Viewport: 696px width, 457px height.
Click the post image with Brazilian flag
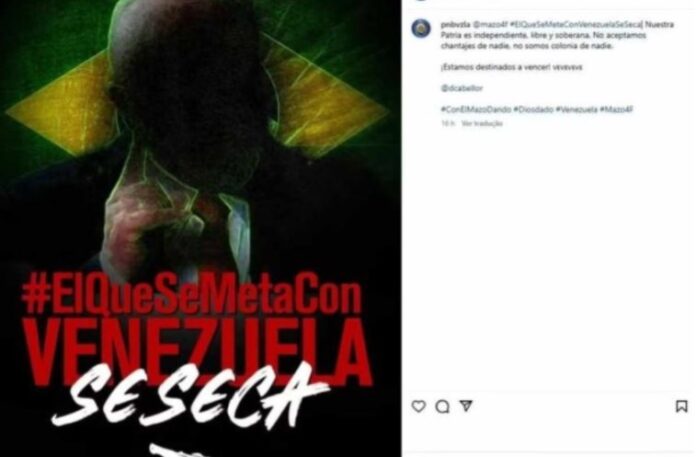click(x=200, y=228)
